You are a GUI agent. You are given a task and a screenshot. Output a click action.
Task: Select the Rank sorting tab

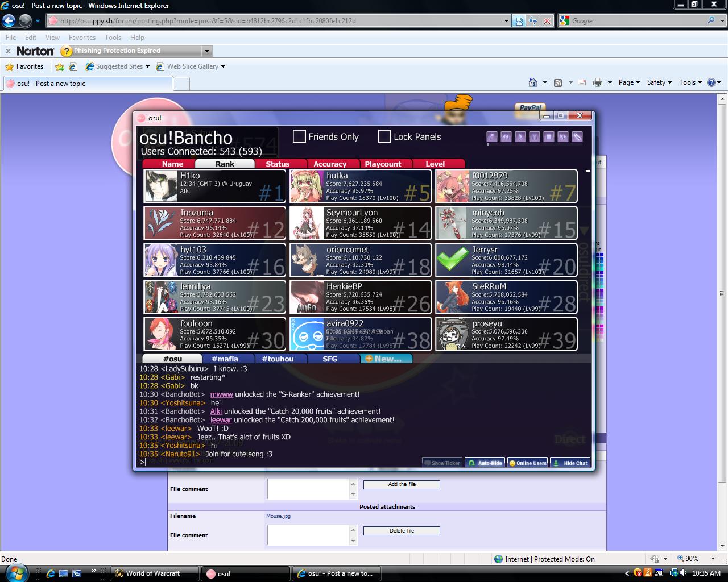point(225,164)
